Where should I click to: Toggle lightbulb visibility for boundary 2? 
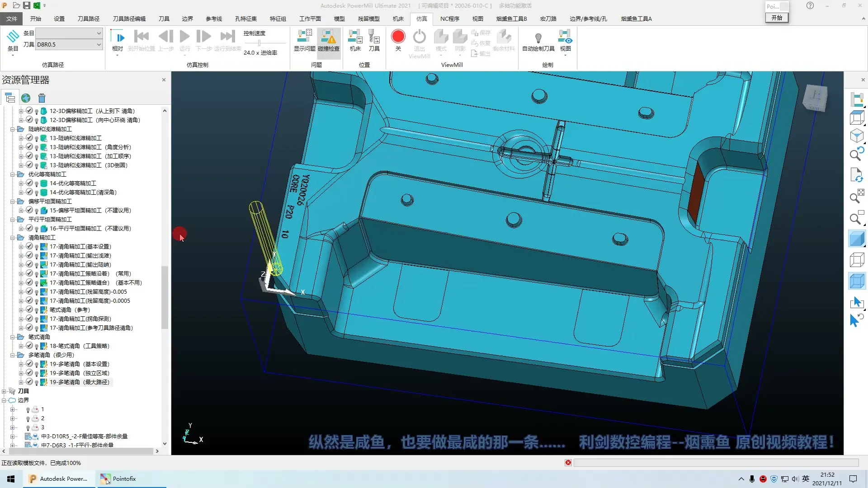[x=28, y=419]
